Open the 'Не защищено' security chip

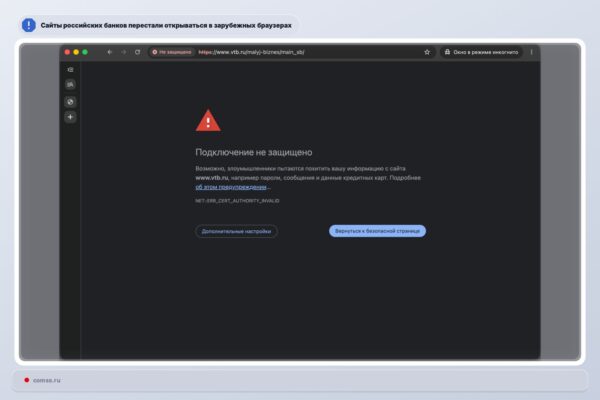172,52
